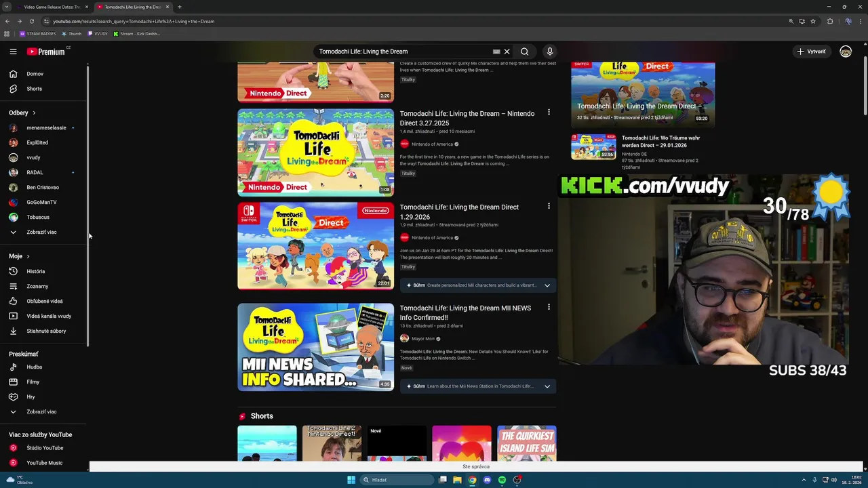Open the Windows Start button
The width and height of the screenshot is (868, 488).
[x=351, y=480]
